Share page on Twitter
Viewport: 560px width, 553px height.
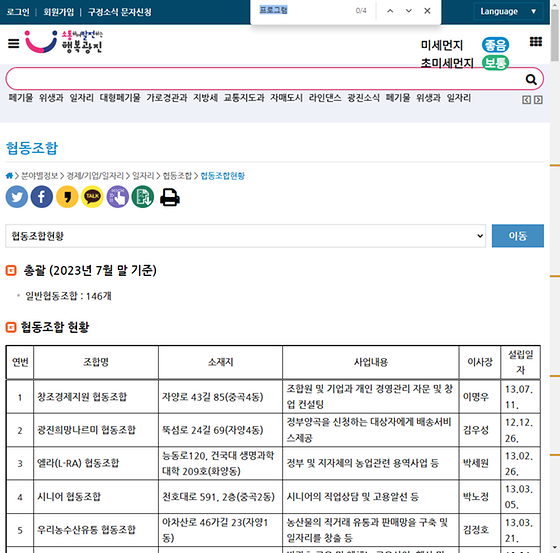pos(17,197)
